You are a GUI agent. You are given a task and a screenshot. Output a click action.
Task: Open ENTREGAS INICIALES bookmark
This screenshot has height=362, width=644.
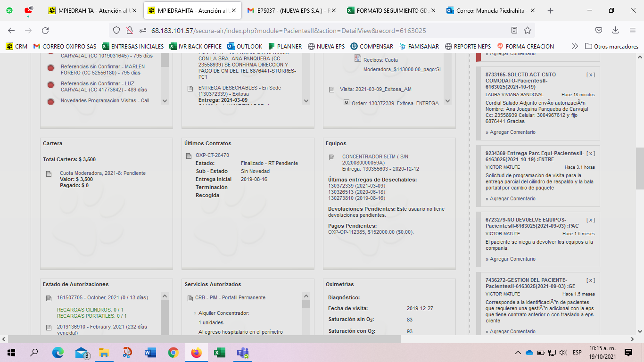pos(133,46)
